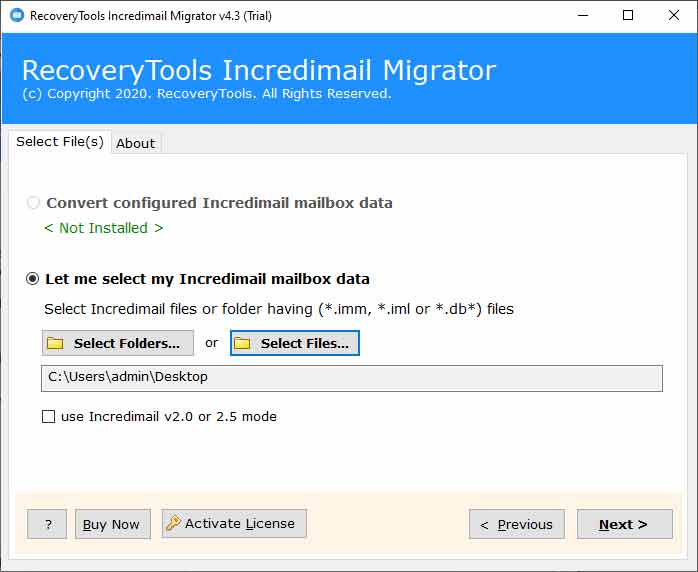Select the 'Convert configured Incredimail mailbox data' radio

coord(33,203)
